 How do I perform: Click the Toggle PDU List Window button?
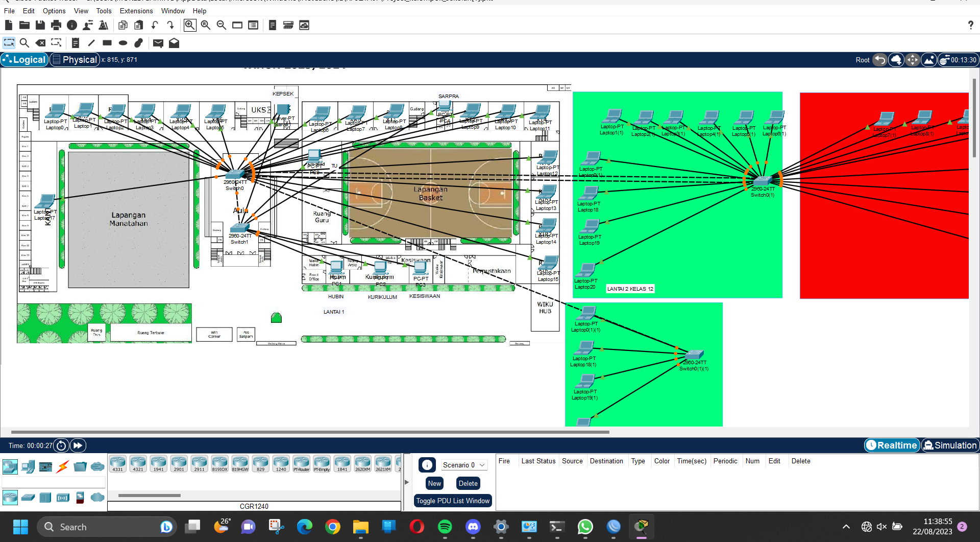pos(452,501)
